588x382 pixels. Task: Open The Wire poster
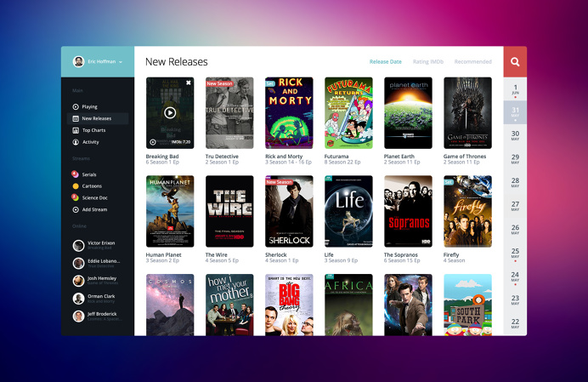pyautogui.click(x=229, y=212)
